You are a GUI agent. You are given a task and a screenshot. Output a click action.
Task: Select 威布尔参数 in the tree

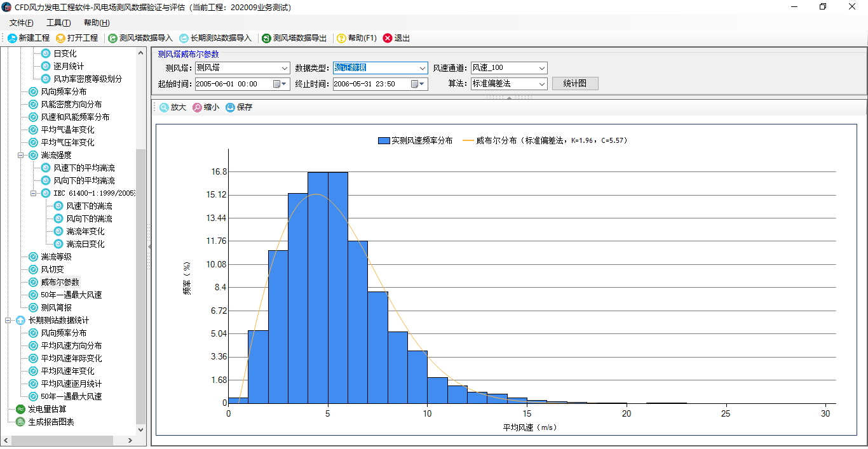(x=60, y=282)
